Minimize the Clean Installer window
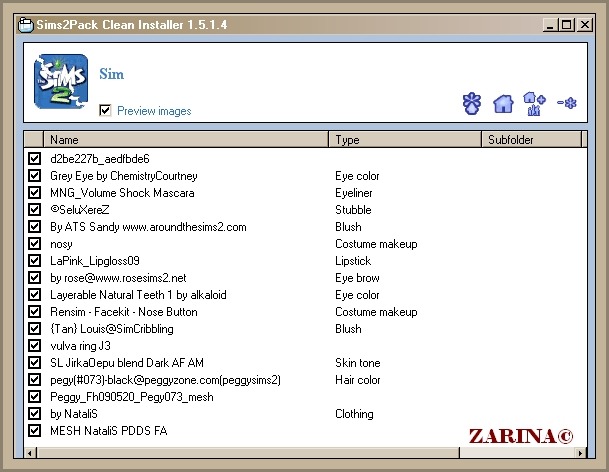The height and width of the screenshot is (472, 609). pos(550,25)
